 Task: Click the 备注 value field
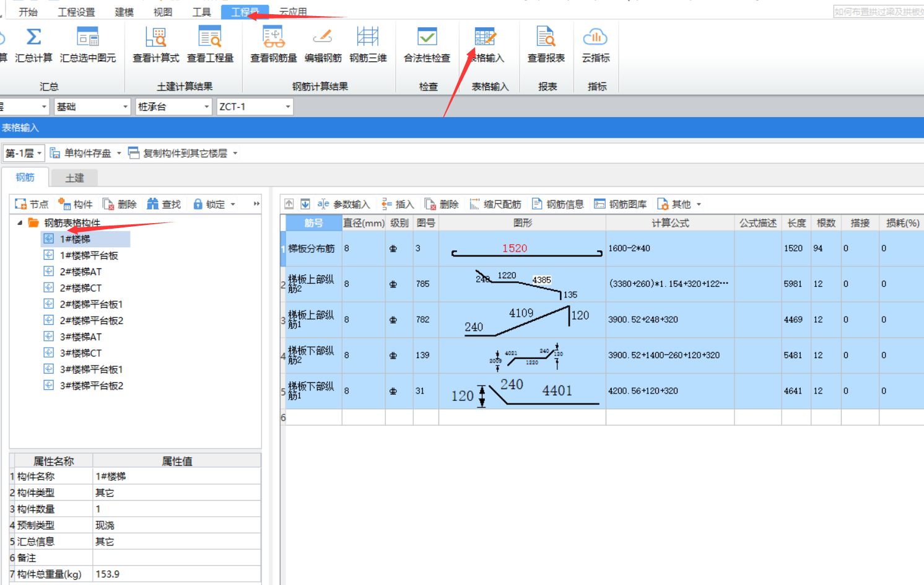(x=177, y=558)
